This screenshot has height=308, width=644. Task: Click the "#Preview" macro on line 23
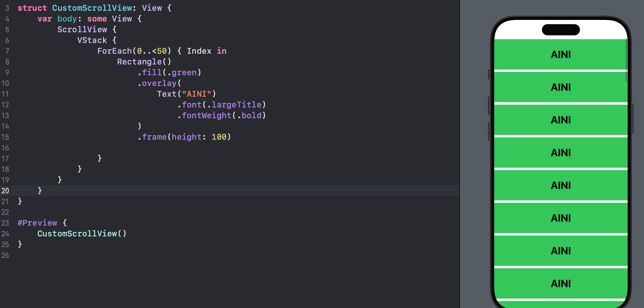click(37, 223)
